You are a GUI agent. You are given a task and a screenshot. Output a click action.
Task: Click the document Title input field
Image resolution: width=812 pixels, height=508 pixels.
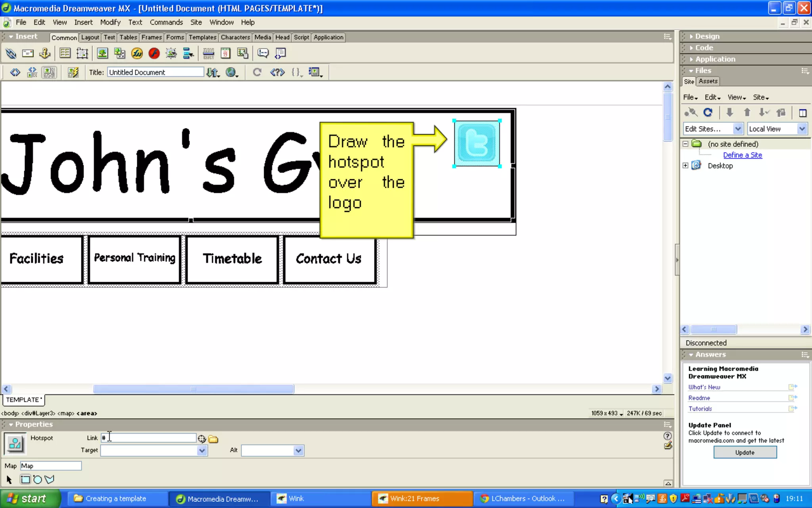[155, 72]
